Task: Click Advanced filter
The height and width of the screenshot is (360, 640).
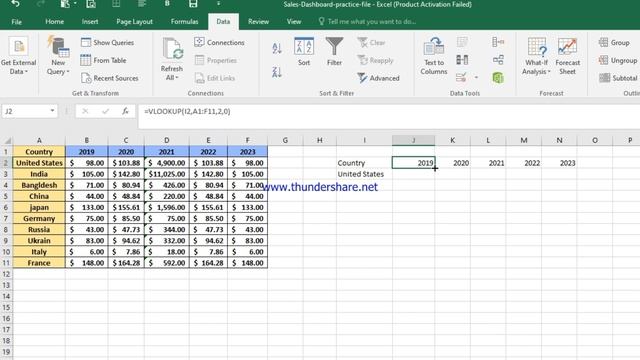Action: [378, 78]
